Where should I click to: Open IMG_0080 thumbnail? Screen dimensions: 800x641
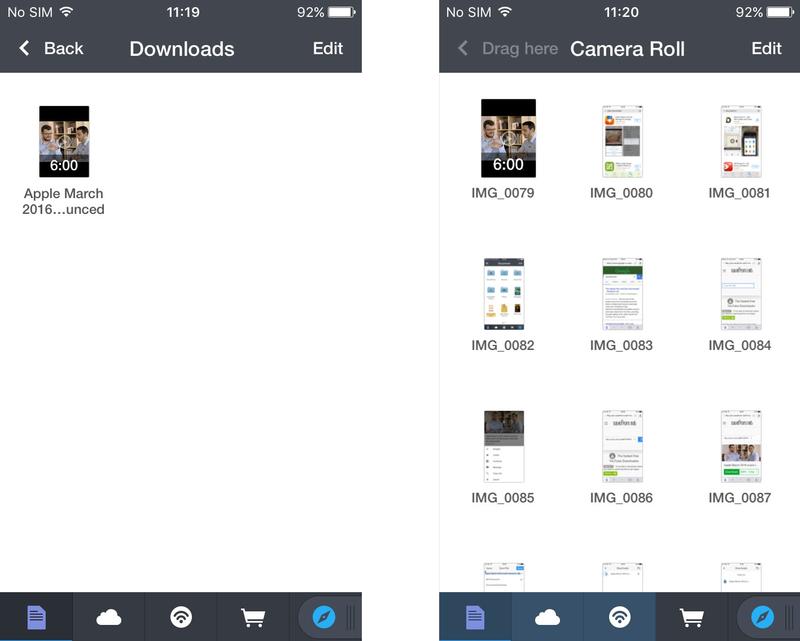coord(622,141)
